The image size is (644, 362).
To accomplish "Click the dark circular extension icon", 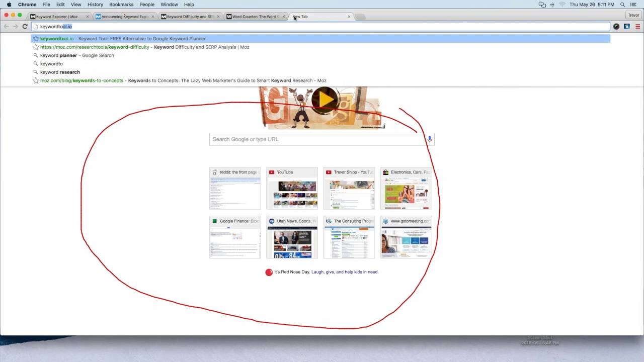I will [x=616, y=26].
